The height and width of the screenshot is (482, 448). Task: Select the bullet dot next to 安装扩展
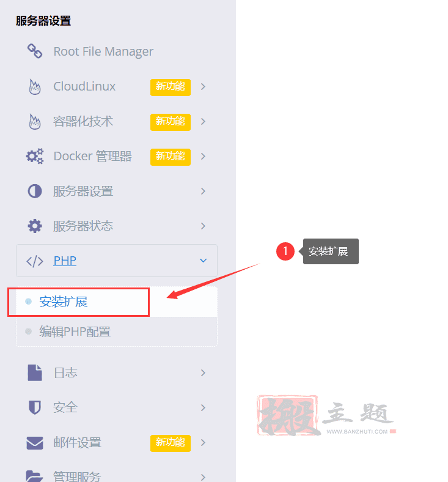click(x=28, y=302)
